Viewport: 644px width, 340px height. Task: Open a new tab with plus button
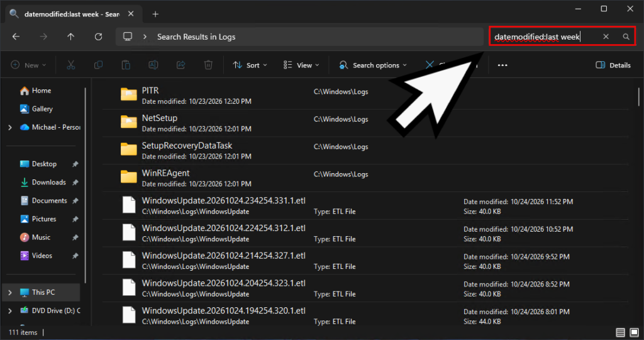(x=155, y=14)
